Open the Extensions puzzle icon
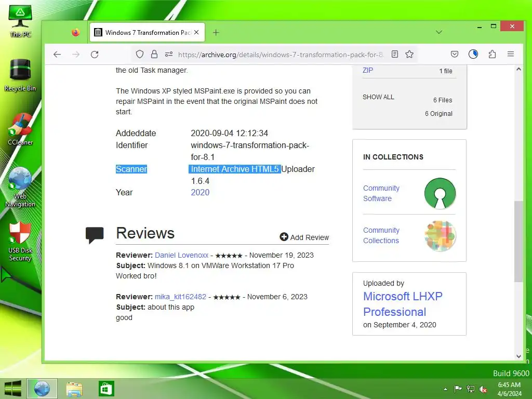Screen dimensions: 532x399 click(492, 54)
